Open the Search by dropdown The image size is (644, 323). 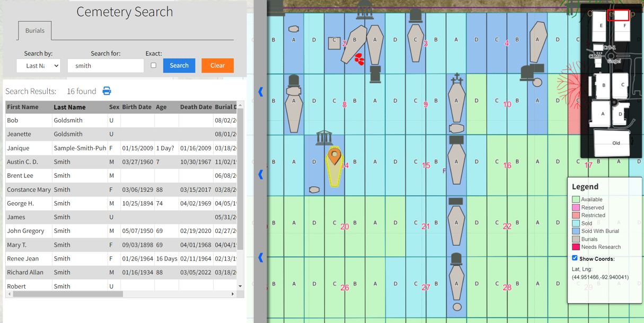click(x=38, y=66)
